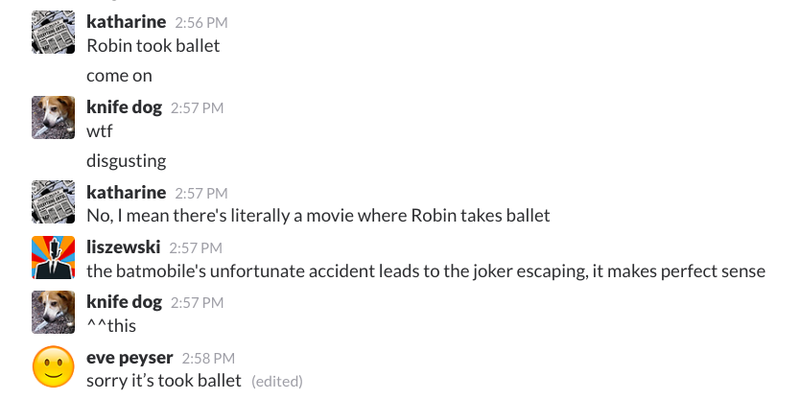Open knife dog's name above '^^this'
The image size is (800, 399).
click(x=124, y=303)
